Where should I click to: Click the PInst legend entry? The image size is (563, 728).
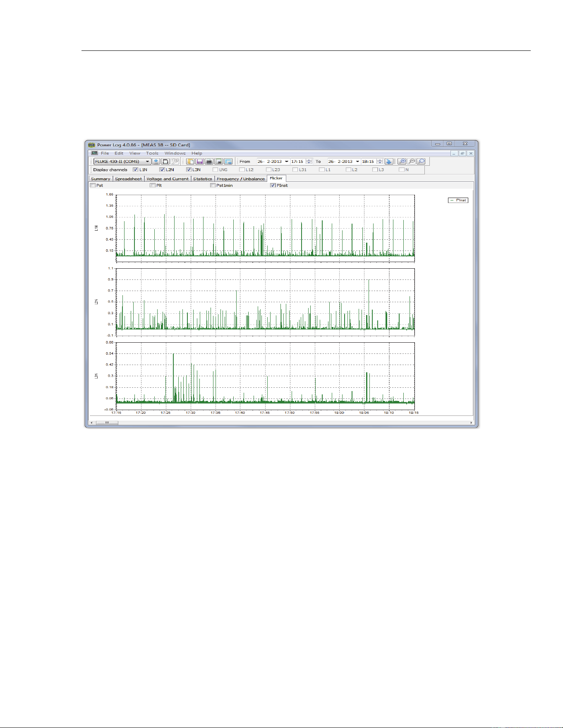[x=458, y=200]
